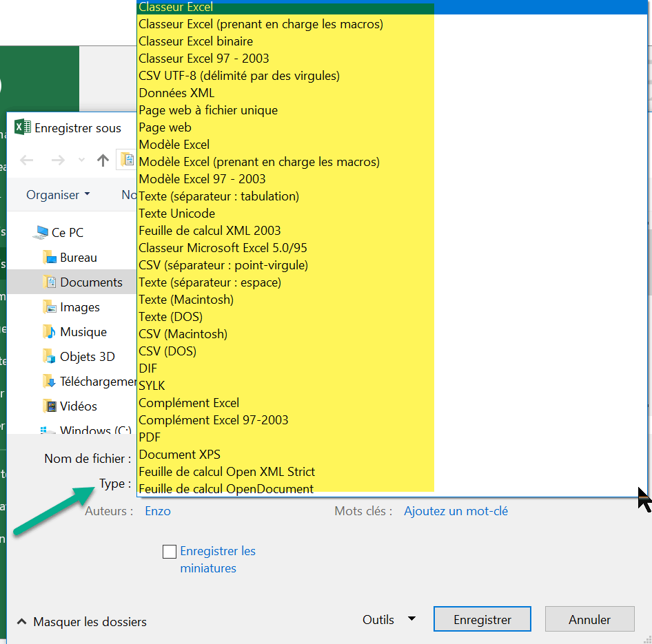This screenshot has height=644, width=652.
Task: Select CSV (DOS) format
Action: point(391,351)
